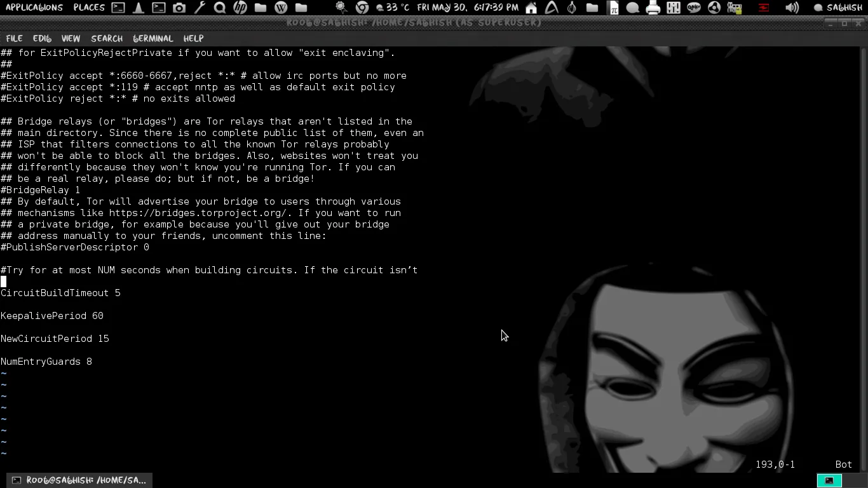
Task: Launch the Wikipedia W icon
Action: coord(281,8)
